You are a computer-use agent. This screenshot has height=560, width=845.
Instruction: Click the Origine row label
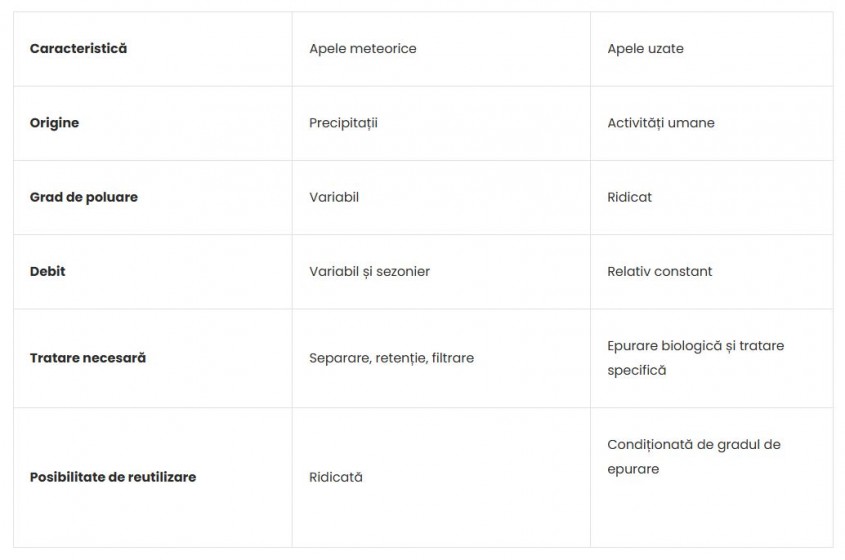[x=54, y=123]
